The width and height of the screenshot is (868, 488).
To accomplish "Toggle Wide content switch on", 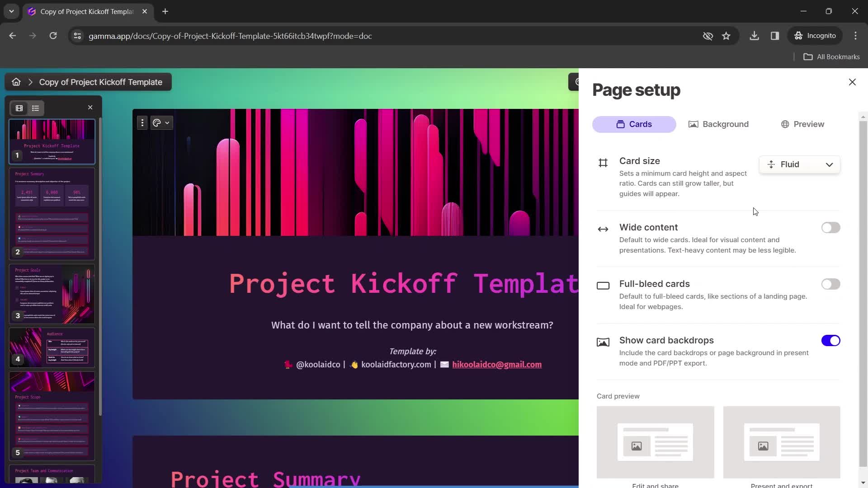I will (832, 228).
